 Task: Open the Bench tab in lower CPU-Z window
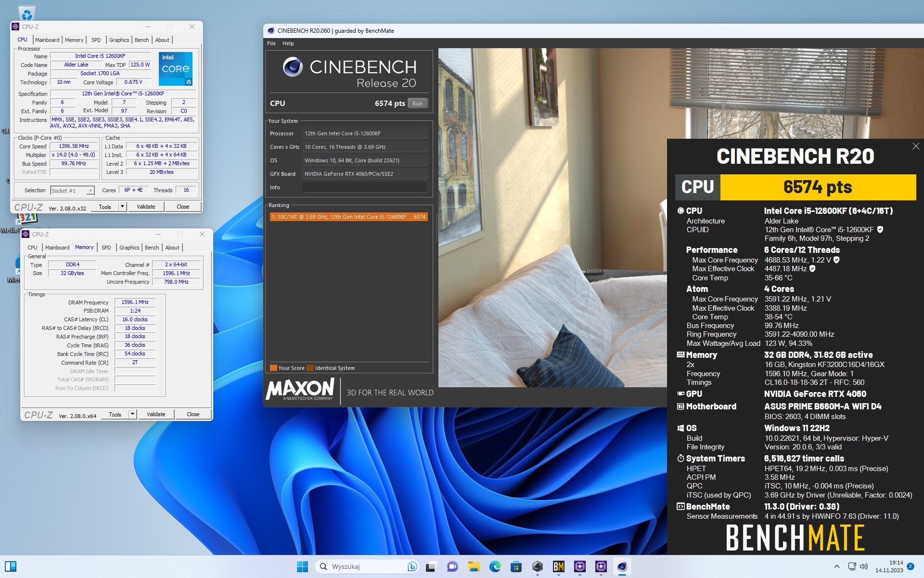pos(152,248)
